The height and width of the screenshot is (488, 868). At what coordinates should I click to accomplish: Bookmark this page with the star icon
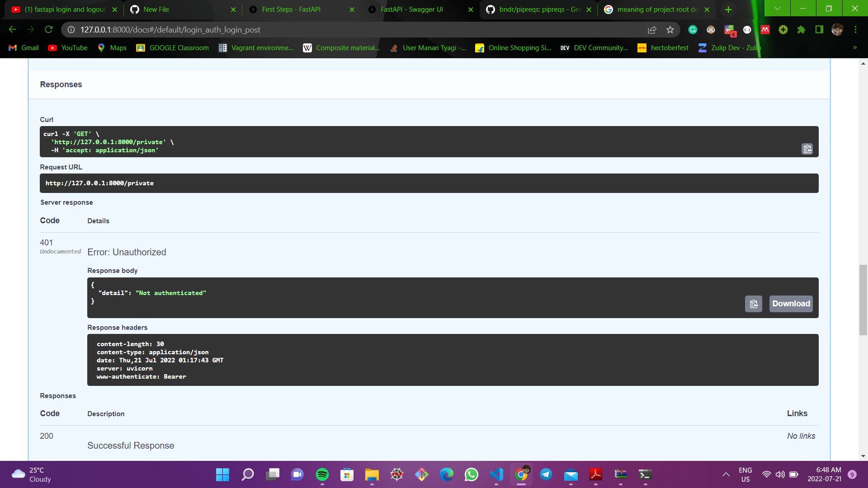[670, 30]
